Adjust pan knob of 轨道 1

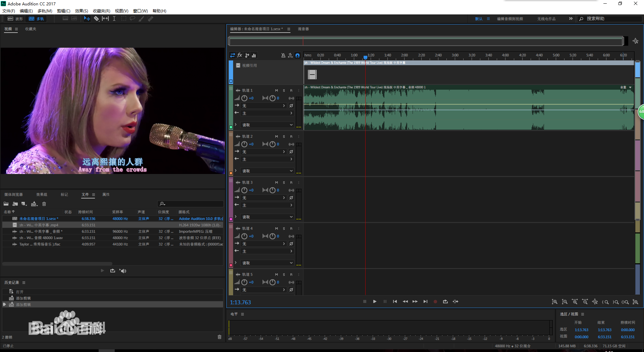(272, 98)
